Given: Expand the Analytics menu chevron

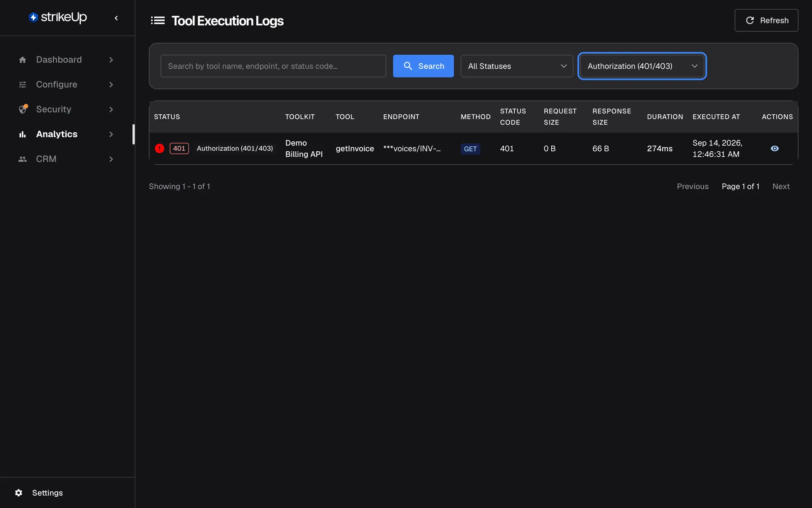Looking at the screenshot, I should (x=111, y=134).
